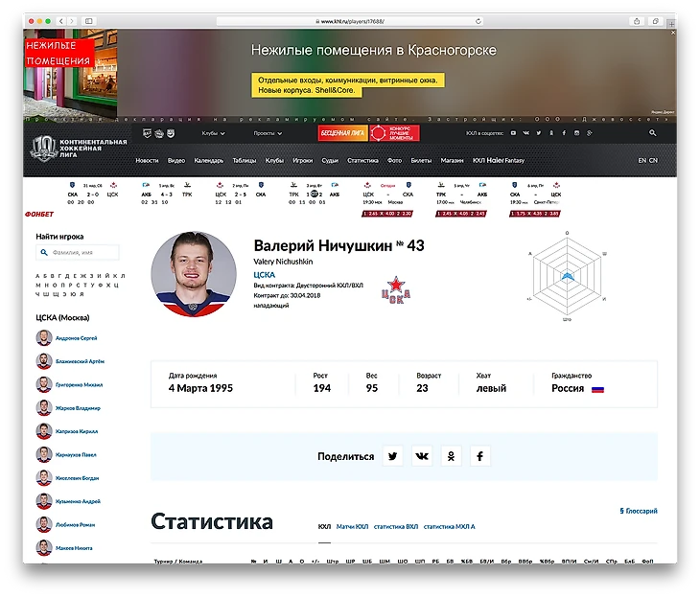Share player profile on Twitter
700x597 pixels.
pyautogui.click(x=392, y=456)
